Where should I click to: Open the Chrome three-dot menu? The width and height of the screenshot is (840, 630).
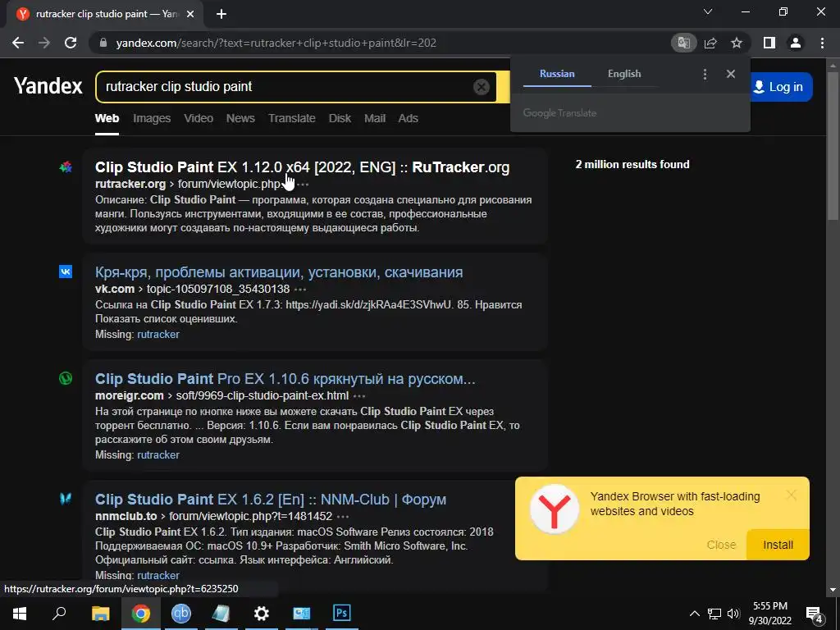click(x=822, y=43)
